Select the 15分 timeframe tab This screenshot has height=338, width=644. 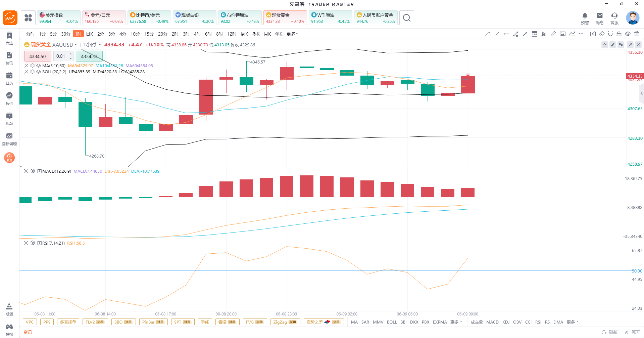[x=149, y=34]
